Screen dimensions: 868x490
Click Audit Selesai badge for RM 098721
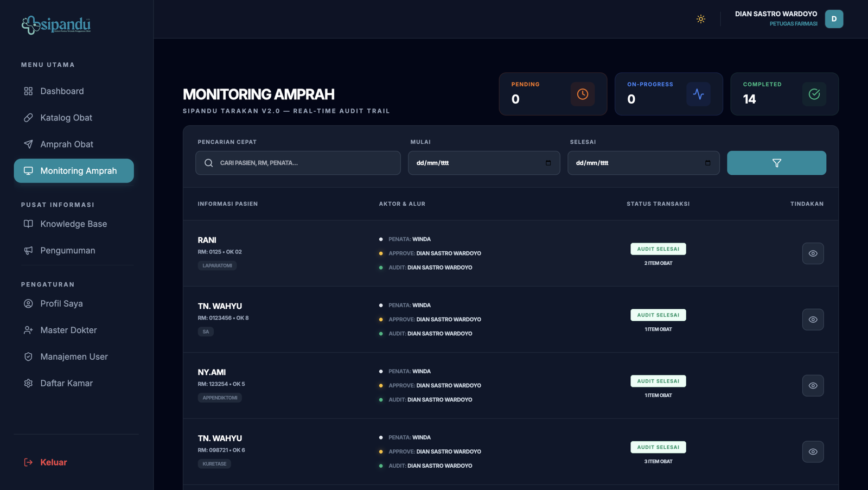point(658,448)
